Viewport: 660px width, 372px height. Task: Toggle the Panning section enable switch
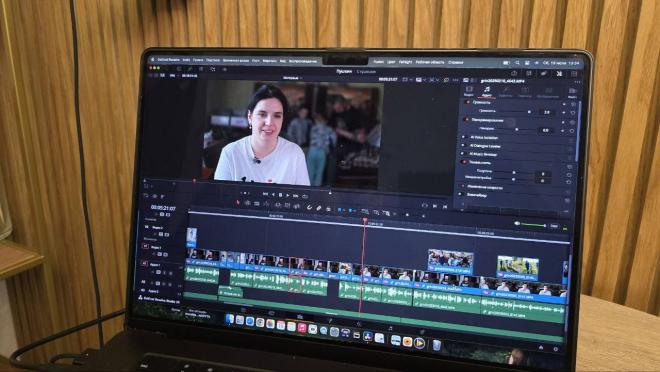[x=466, y=120]
